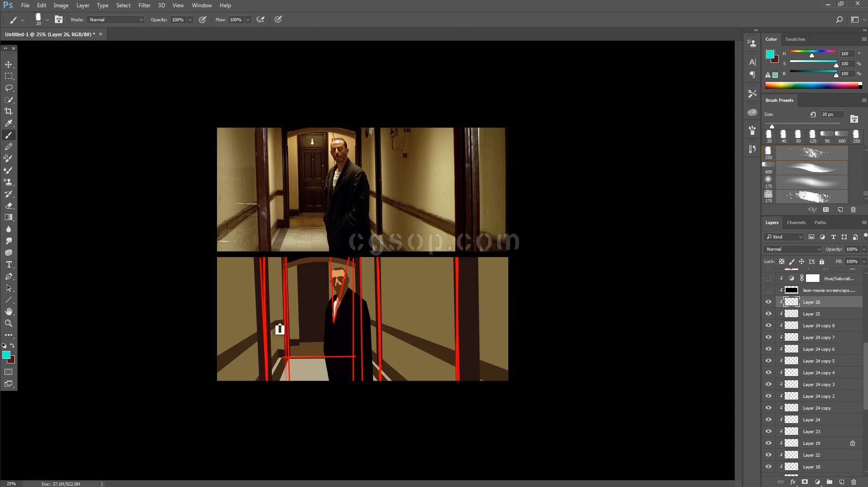Select the Clone Stamp tool

click(9, 182)
